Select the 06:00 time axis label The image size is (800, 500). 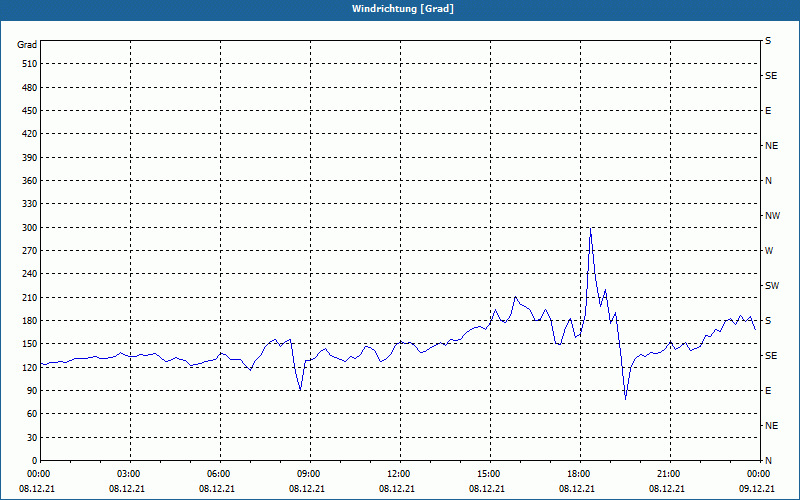[219, 473]
